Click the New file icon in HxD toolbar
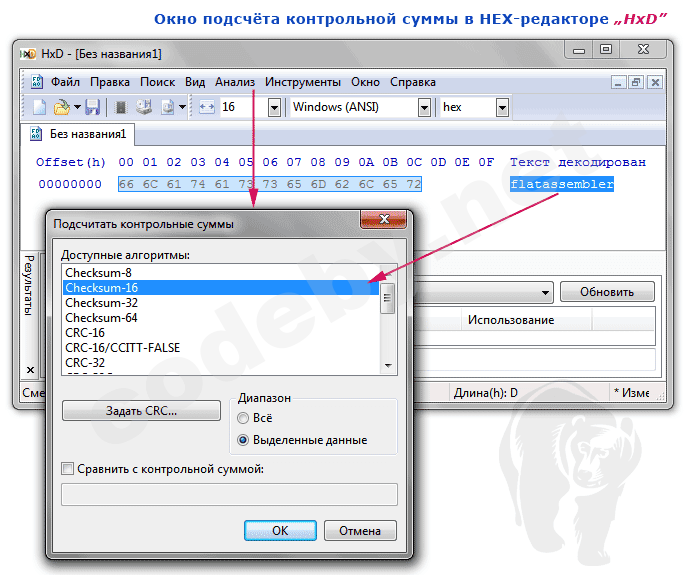 pyautogui.click(x=39, y=107)
